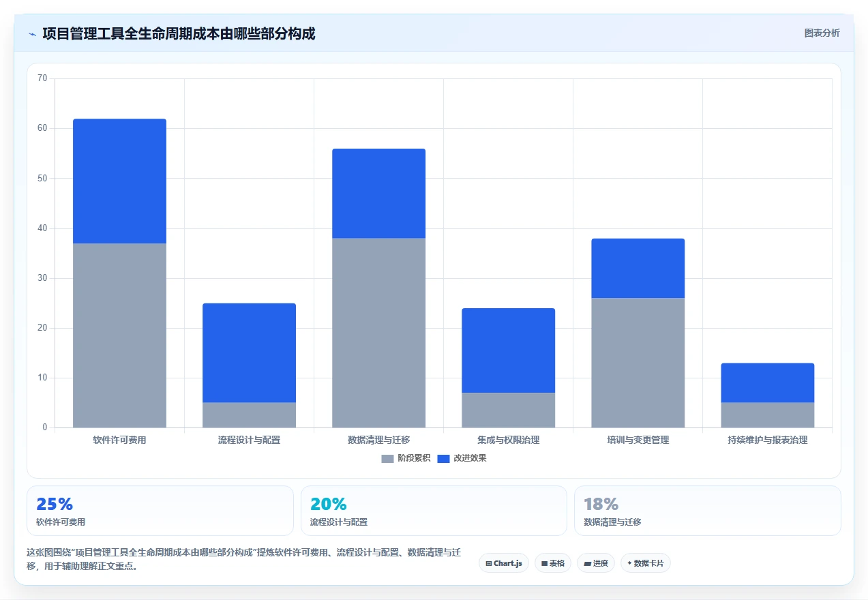
Task: Click the grey segment of 培训与变更管理 bar
Action: (x=638, y=363)
